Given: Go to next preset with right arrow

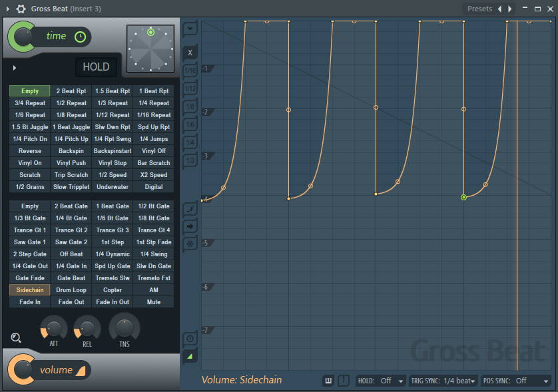Looking at the screenshot, I should click(510, 9).
